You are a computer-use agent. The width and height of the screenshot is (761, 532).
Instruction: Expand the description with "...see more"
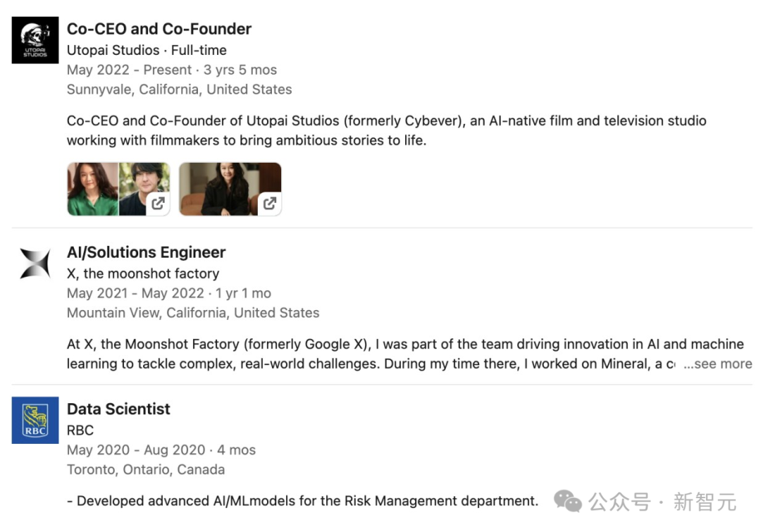pyautogui.click(x=717, y=364)
